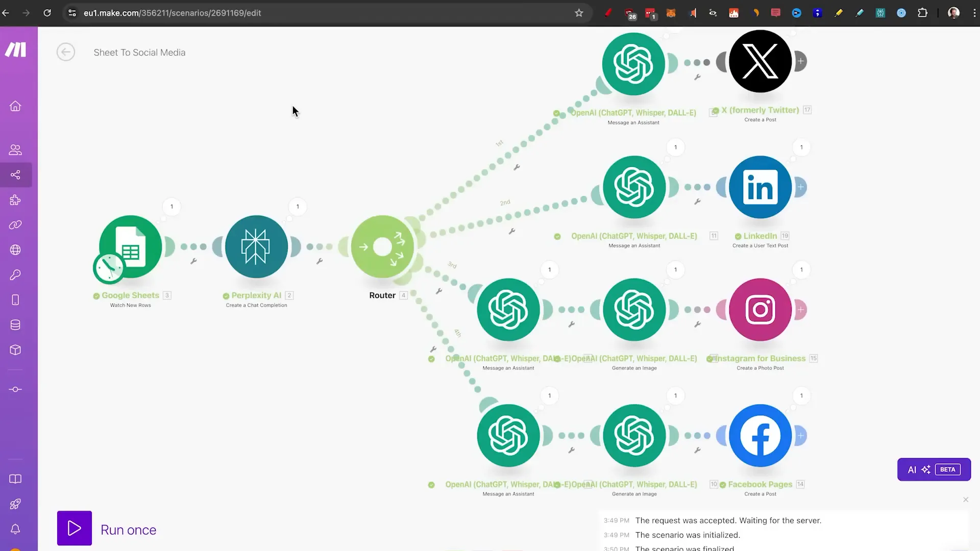Open OpenAI Message an Assistant in 4th route

click(508, 436)
